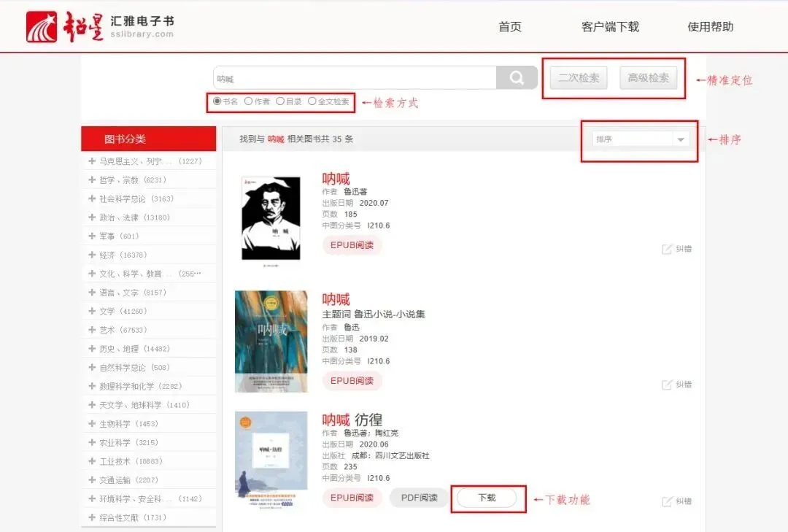Image resolution: width=788 pixels, height=532 pixels.
Task: Click the 高级检索 button
Action: click(649, 78)
